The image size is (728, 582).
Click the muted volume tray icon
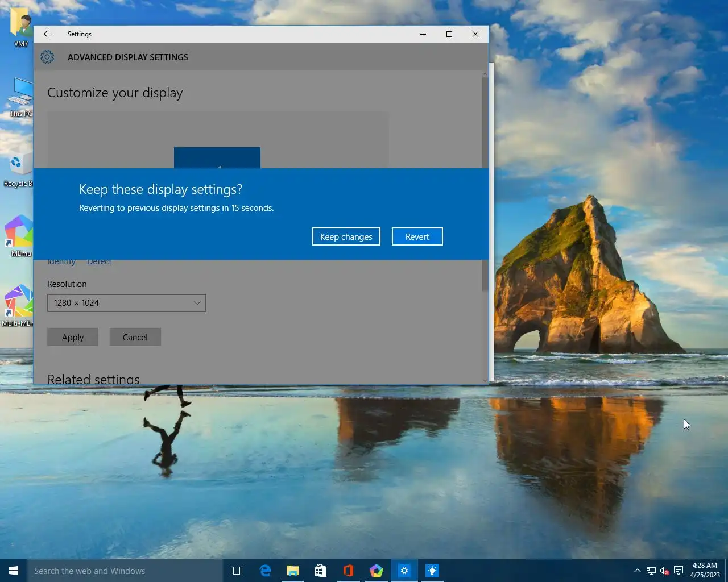[664, 571]
